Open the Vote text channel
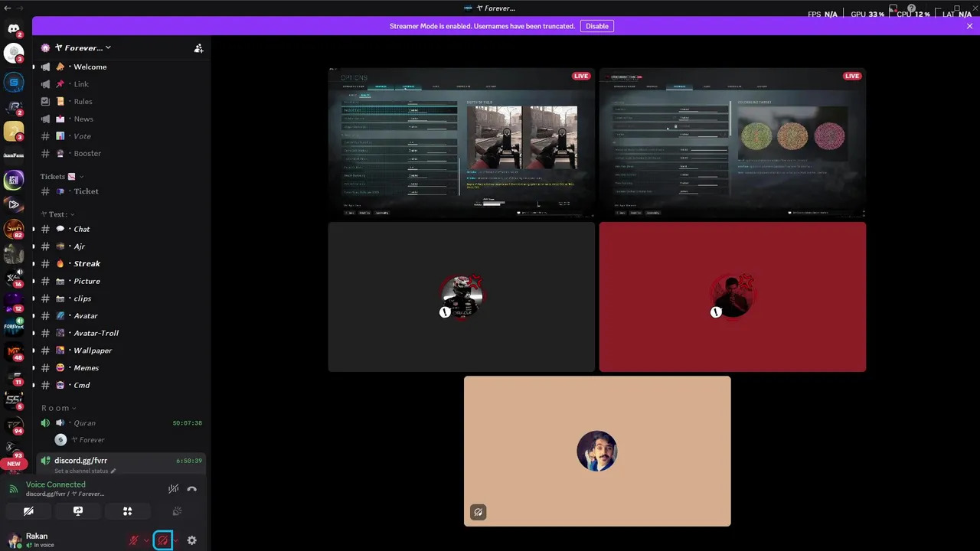 120,136
